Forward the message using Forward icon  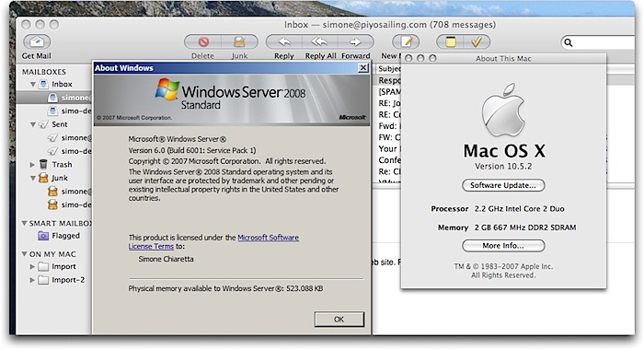tap(356, 42)
